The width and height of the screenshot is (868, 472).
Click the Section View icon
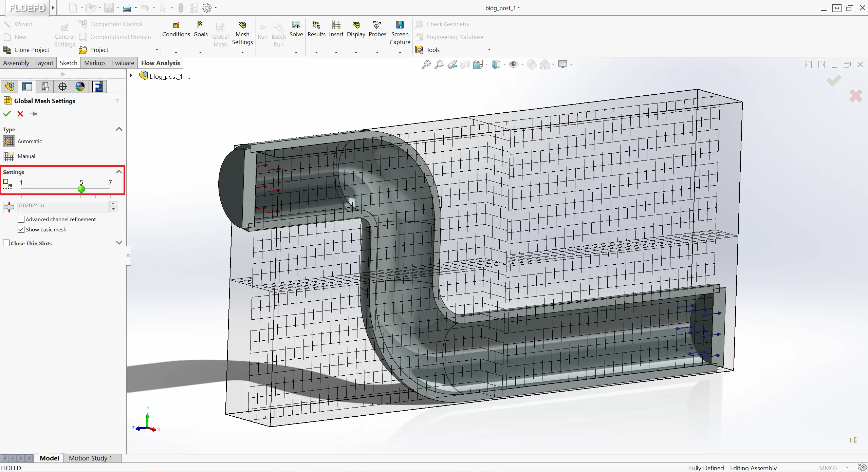click(x=465, y=64)
